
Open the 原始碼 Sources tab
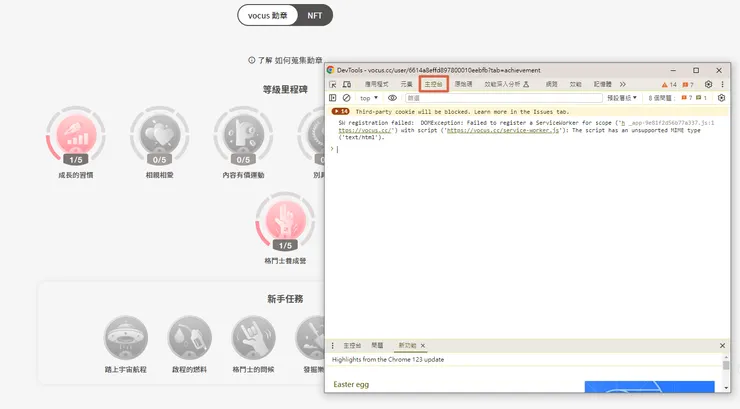tap(463, 84)
